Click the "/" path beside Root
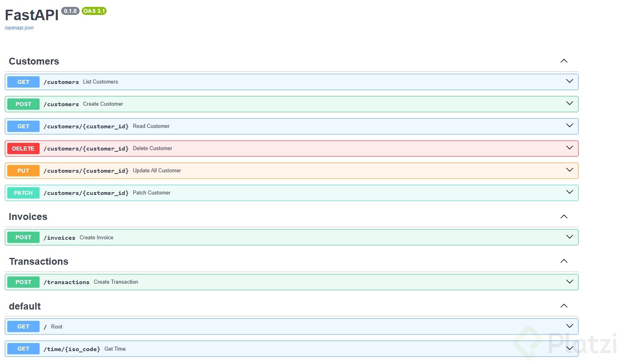The height and width of the screenshot is (364, 623). click(45, 327)
